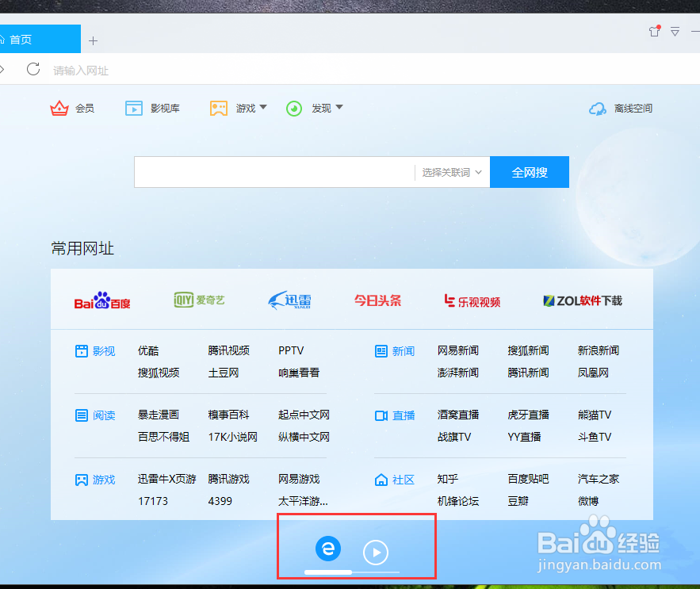Open the PPTV link
This screenshot has width=700, height=589.
(x=291, y=350)
